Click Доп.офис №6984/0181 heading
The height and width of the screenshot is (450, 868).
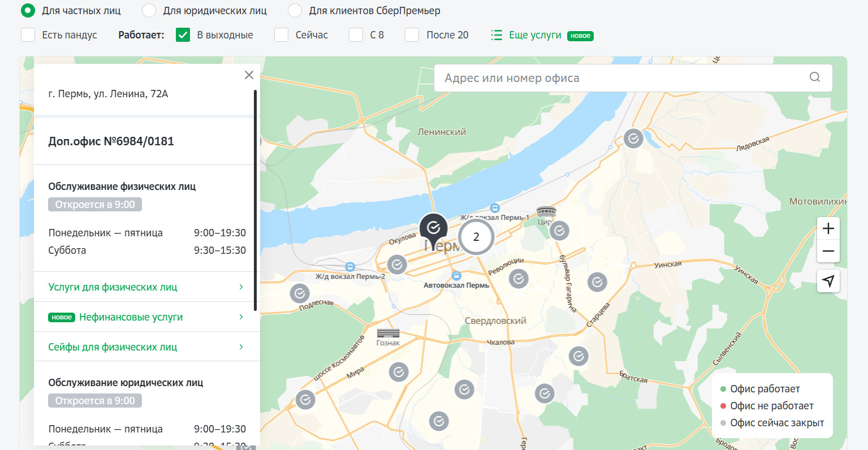point(111,141)
